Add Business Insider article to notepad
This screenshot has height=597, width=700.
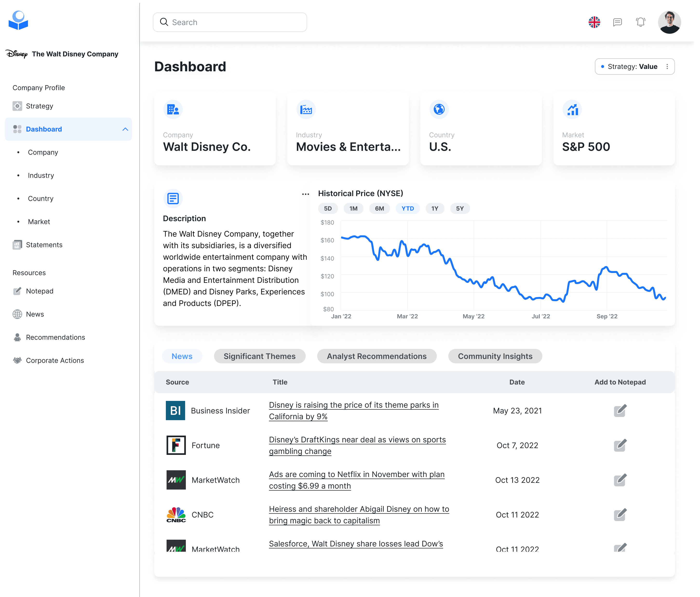pyautogui.click(x=620, y=411)
